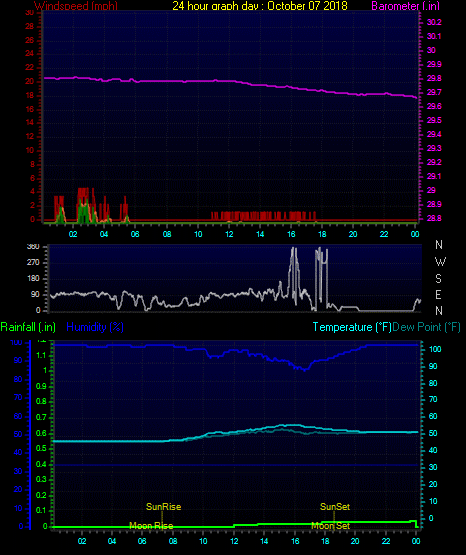Click the E compass direction label
This screenshot has width=466, height=555.
pyautogui.click(x=438, y=294)
